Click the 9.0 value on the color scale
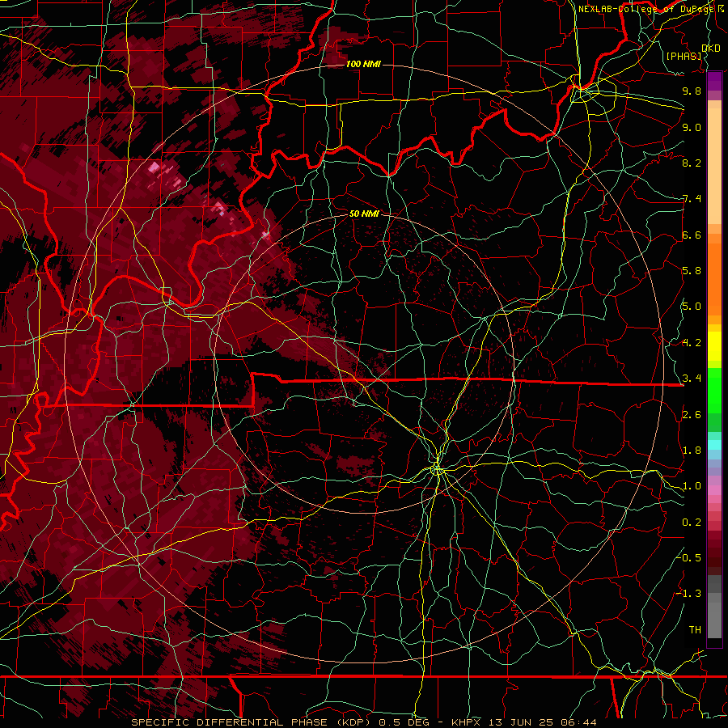Screen dimensions: 728x728 point(692,127)
